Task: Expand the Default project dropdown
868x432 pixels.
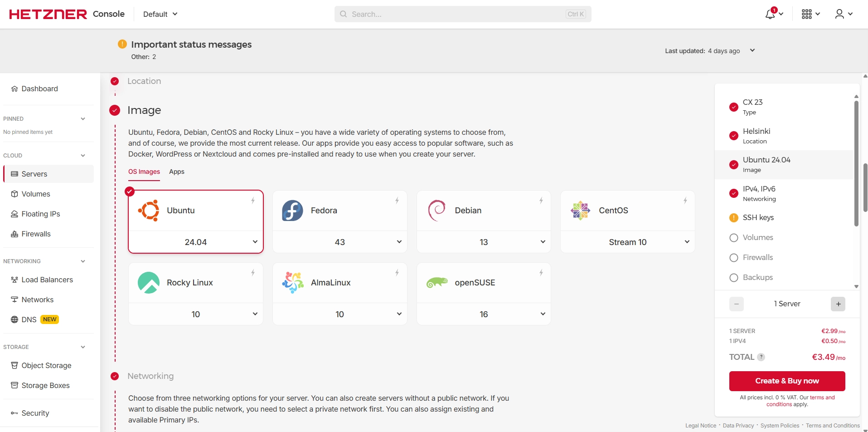Action: pyautogui.click(x=160, y=14)
